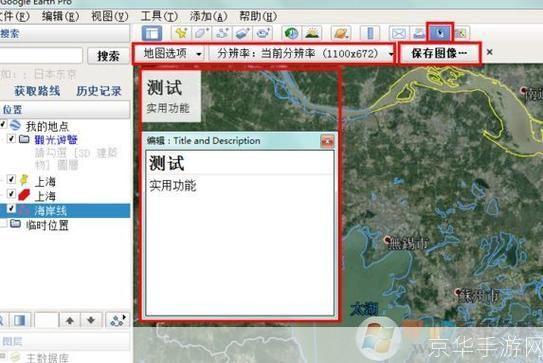Click the Email envelope icon
Screen dimensions: 543x363
click(398, 33)
